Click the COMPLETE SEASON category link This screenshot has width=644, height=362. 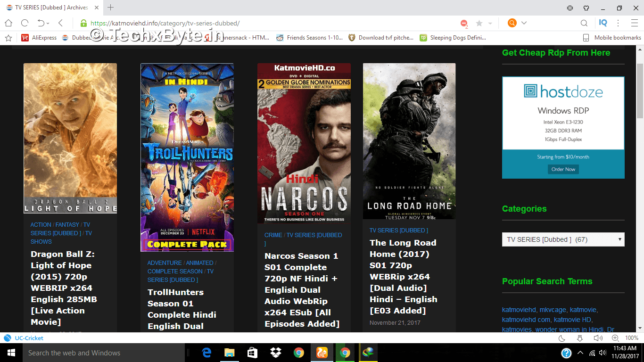point(175,271)
